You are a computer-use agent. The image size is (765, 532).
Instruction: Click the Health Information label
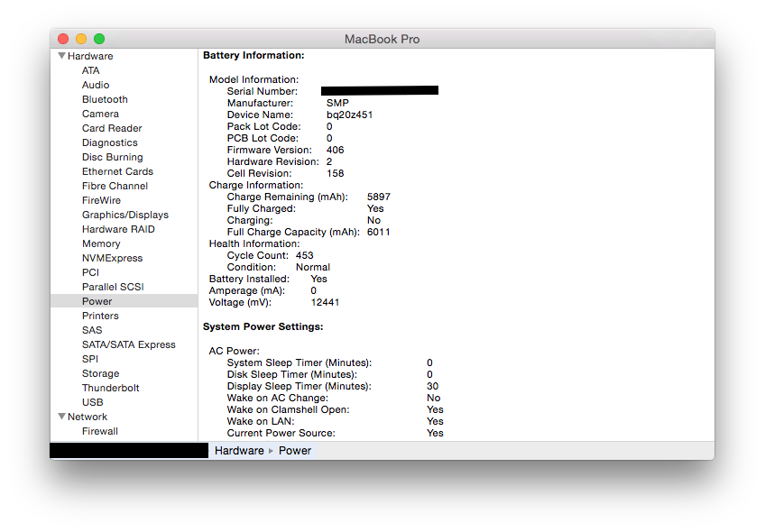(x=254, y=243)
